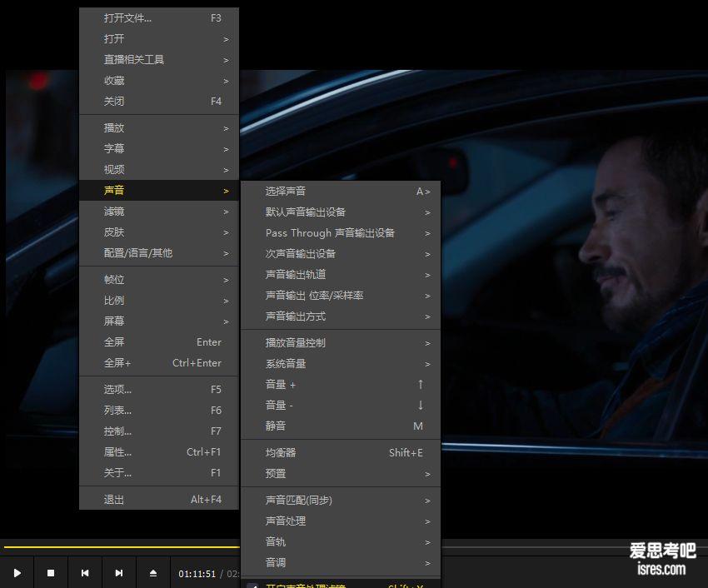Expand the 音轨 audio track submenu

(x=341, y=542)
